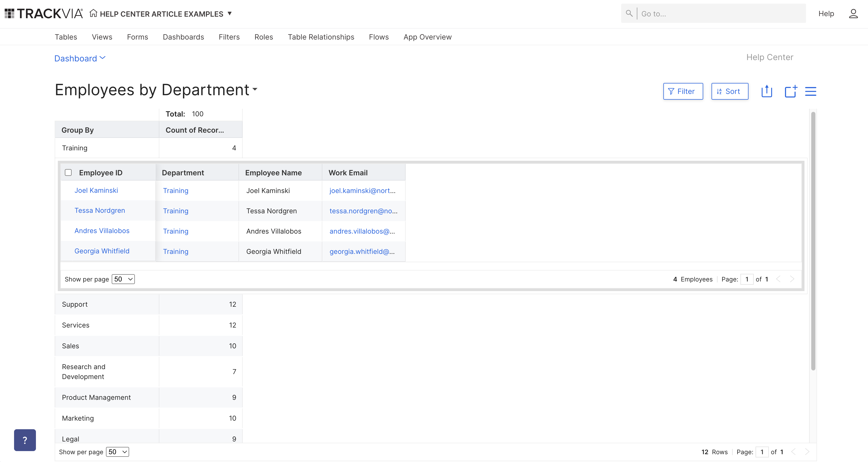
Task: Click the Legal group row
Action: click(x=148, y=436)
